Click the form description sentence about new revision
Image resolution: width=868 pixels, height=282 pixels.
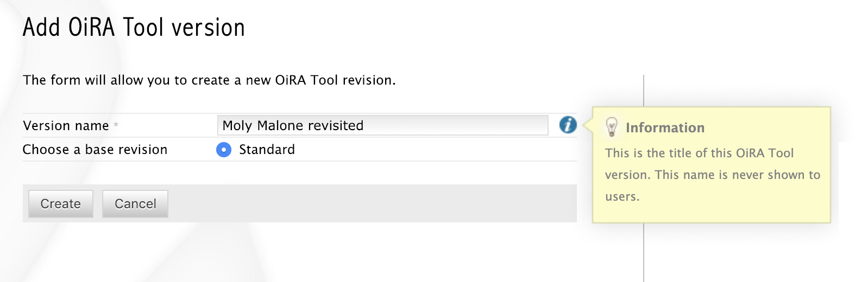pyautogui.click(x=209, y=80)
